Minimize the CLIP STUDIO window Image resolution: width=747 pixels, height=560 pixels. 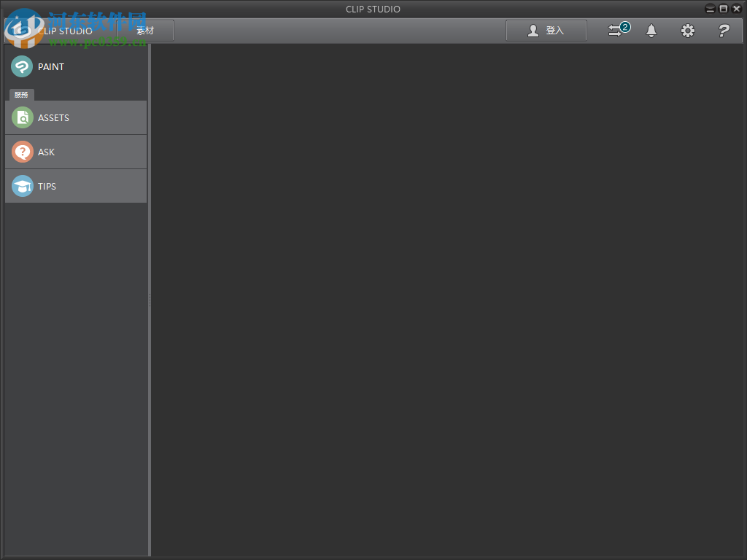[x=710, y=8]
